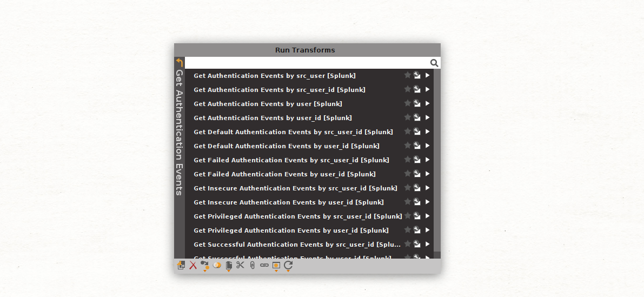Image resolution: width=644 pixels, height=297 pixels.
Task: Select 'Get Insecure Authentication Events by user_id' text
Action: [273, 202]
